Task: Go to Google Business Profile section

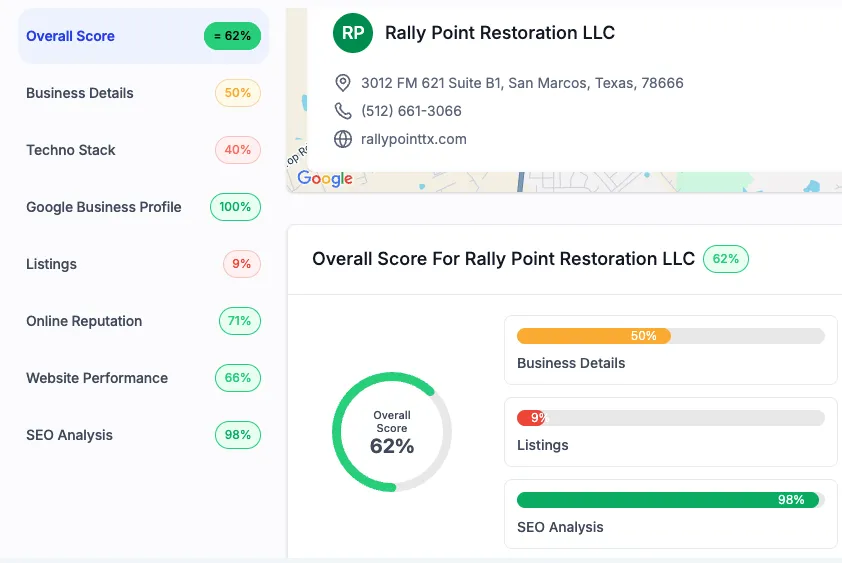Action: coord(143,207)
